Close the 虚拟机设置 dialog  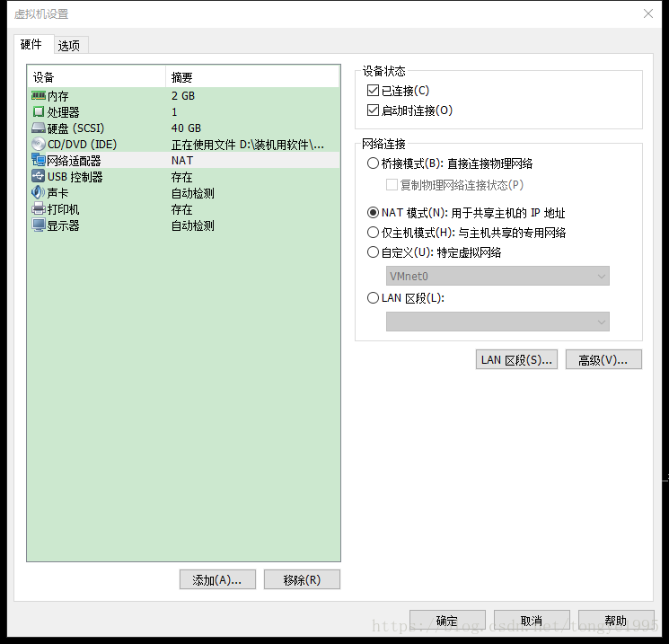tap(648, 13)
